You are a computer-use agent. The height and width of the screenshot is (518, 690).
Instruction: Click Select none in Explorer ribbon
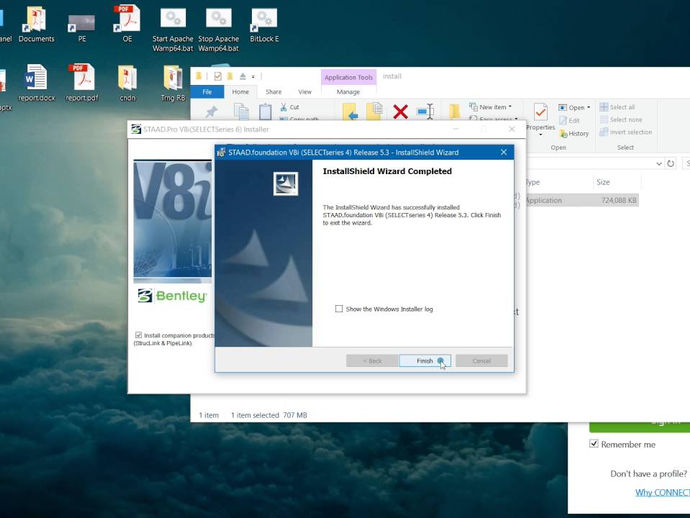[621, 120]
